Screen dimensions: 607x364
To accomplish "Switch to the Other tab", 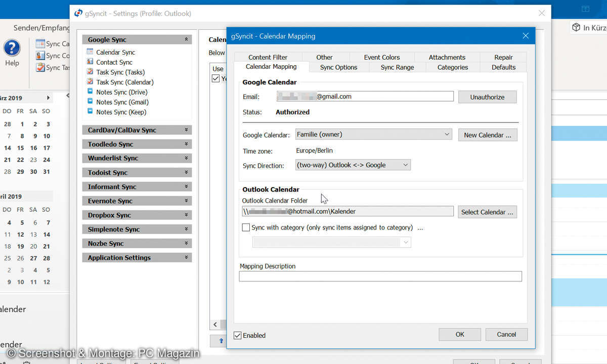I will pos(324,57).
